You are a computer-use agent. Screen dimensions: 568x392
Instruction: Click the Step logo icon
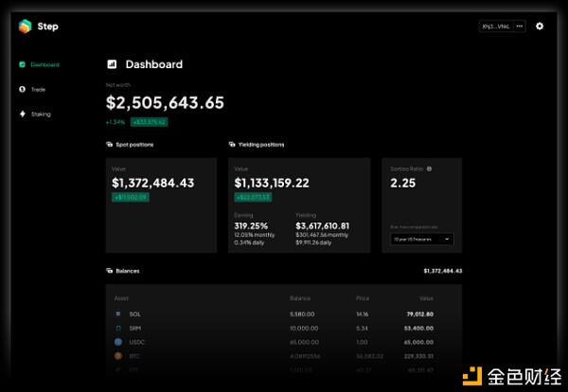[x=25, y=27]
